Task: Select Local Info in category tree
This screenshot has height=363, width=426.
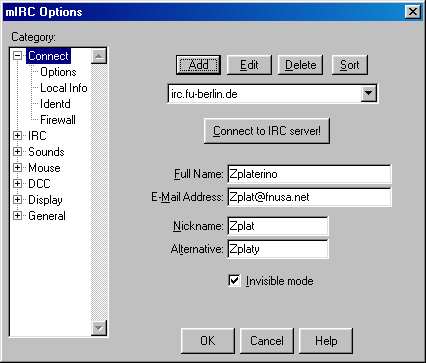Action: point(64,88)
